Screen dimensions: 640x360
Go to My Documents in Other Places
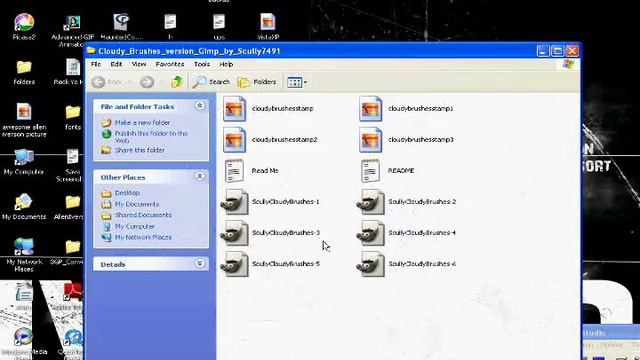pos(137,204)
